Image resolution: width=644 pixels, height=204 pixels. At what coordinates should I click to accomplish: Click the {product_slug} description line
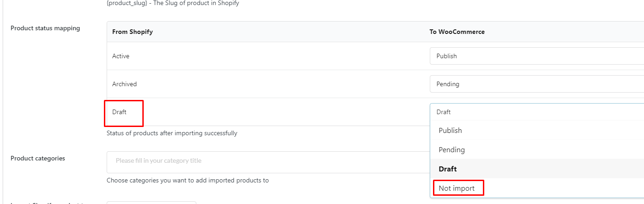point(173,3)
